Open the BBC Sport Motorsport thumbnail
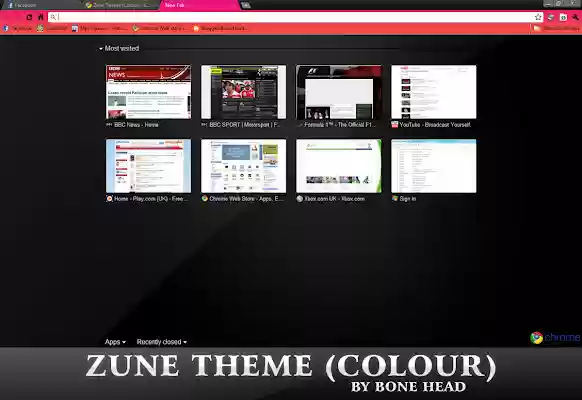 coord(243,92)
